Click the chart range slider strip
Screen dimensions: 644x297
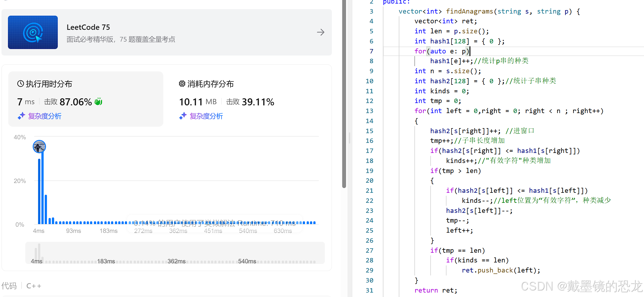[175, 253]
